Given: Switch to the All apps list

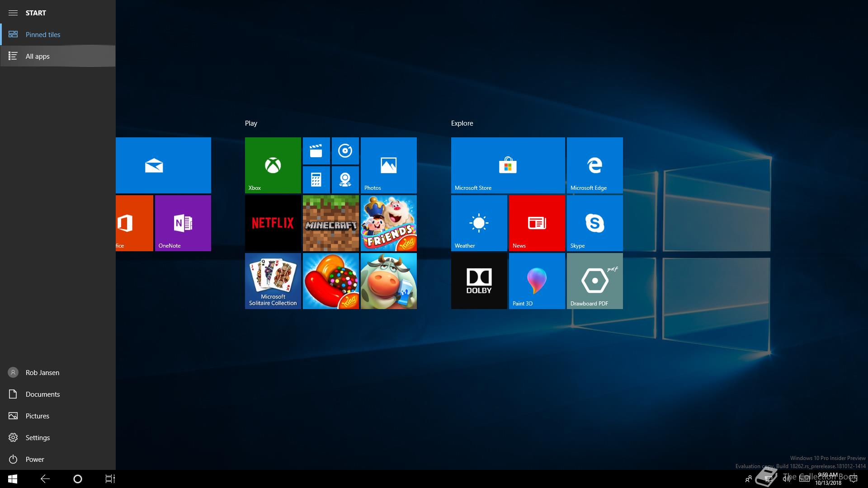Looking at the screenshot, I should (58, 56).
